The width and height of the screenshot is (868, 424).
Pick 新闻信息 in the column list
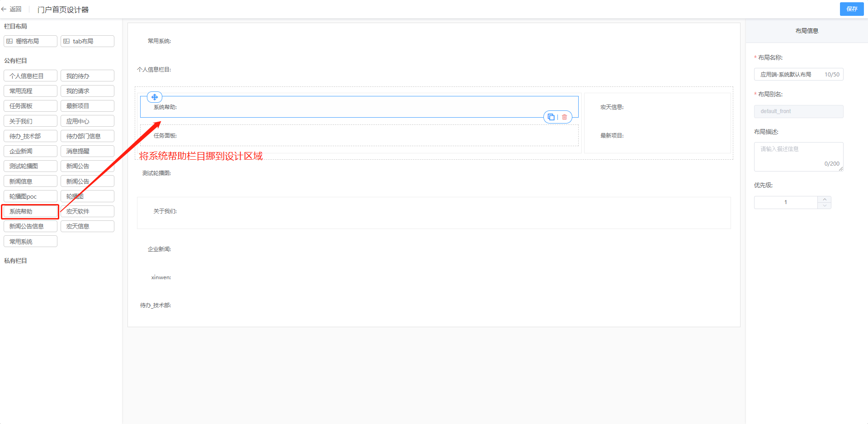(30, 181)
